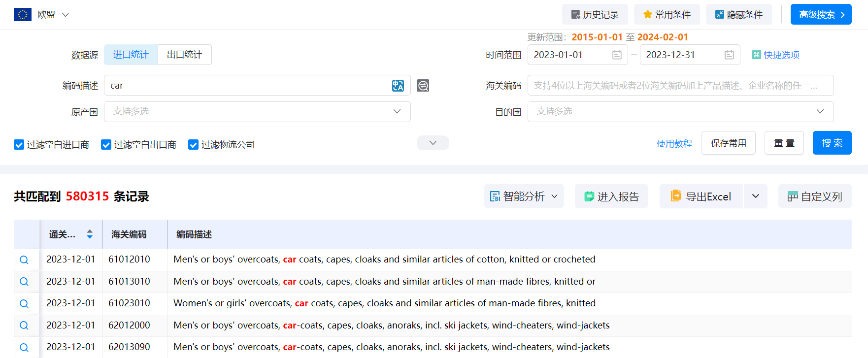Click the EU flag icon

(x=23, y=15)
